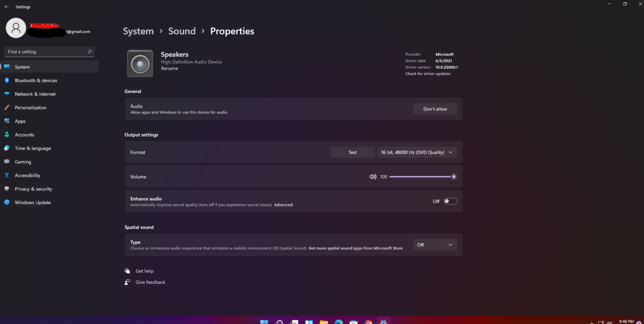
Task: Click the Get help icon
Action: (128, 271)
